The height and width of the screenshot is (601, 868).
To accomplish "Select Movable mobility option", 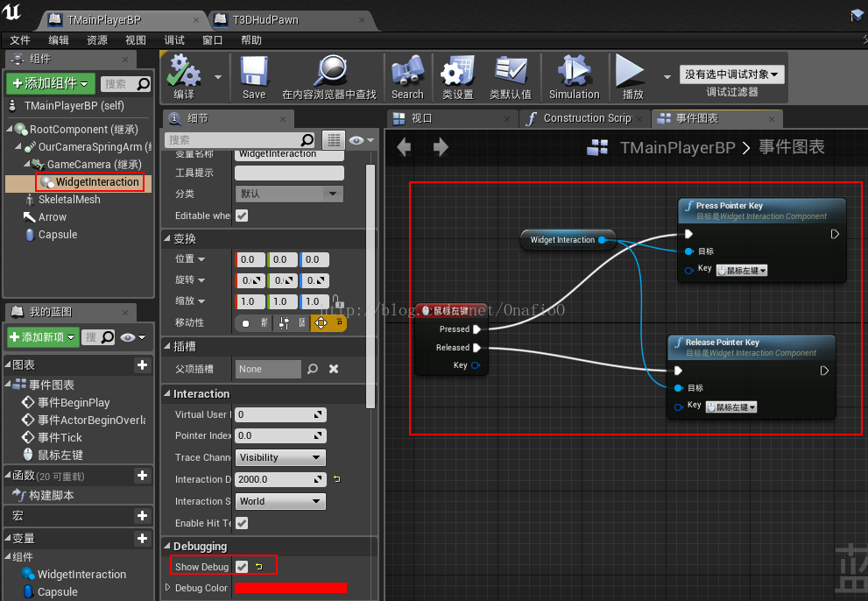I will click(x=328, y=323).
